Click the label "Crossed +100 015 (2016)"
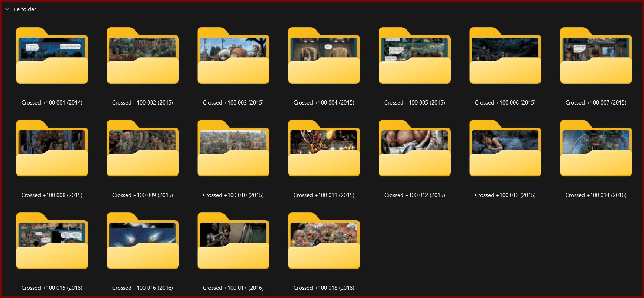This screenshot has height=298, width=644. click(52, 288)
